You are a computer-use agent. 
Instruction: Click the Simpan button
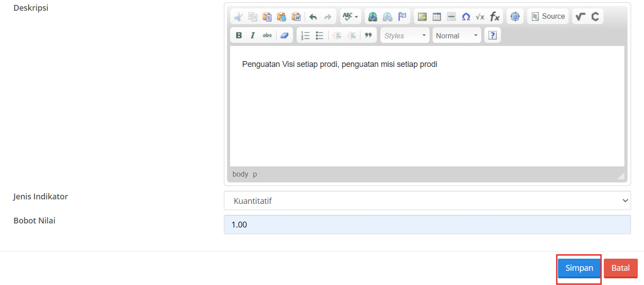coord(578,268)
